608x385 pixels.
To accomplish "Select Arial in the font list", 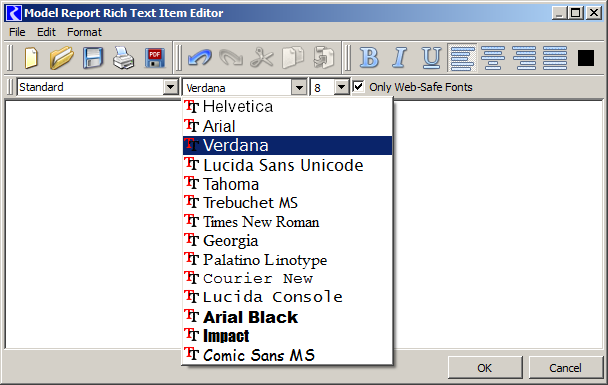I will [287, 126].
